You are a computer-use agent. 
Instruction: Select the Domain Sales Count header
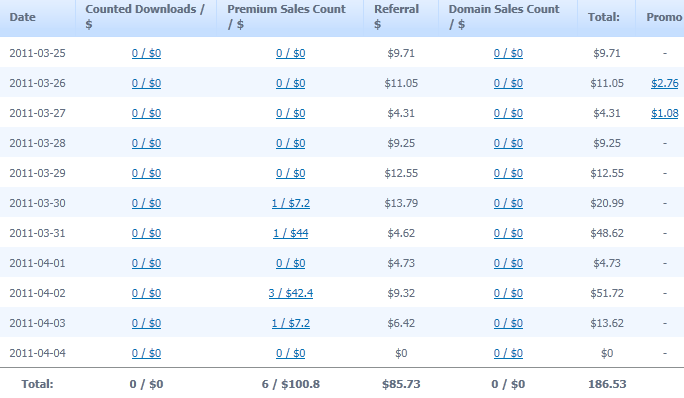click(x=504, y=17)
